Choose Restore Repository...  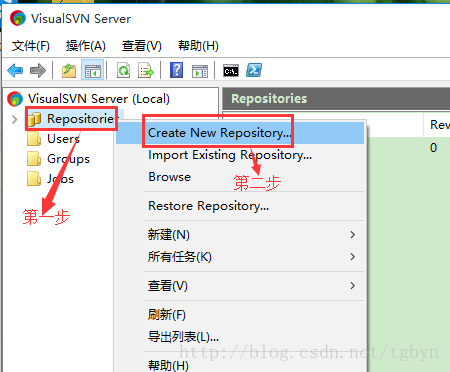pyautogui.click(x=240, y=206)
